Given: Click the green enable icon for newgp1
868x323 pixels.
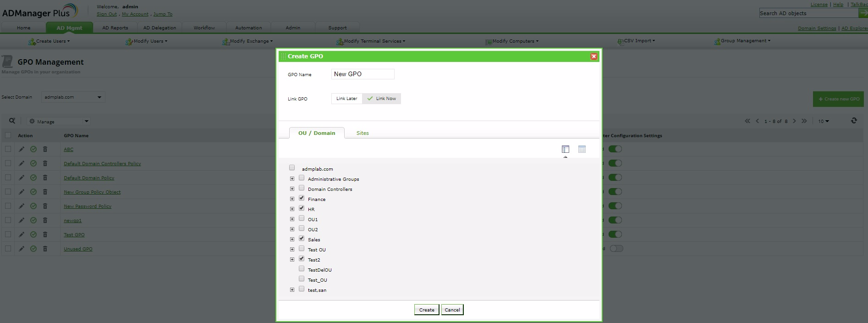Looking at the screenshot, I should click(x=33, y=220).
